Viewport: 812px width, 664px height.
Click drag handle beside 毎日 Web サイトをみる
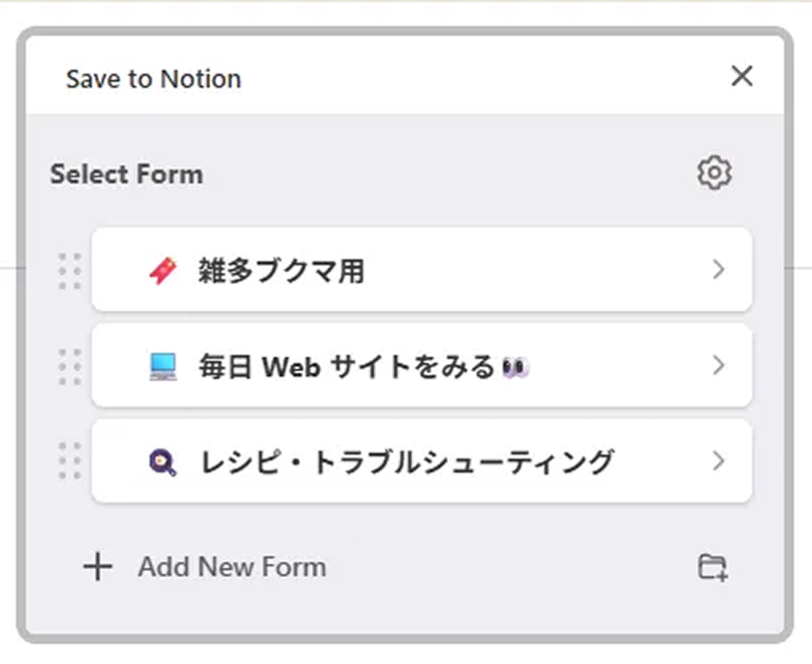click(x=70, y=367)
